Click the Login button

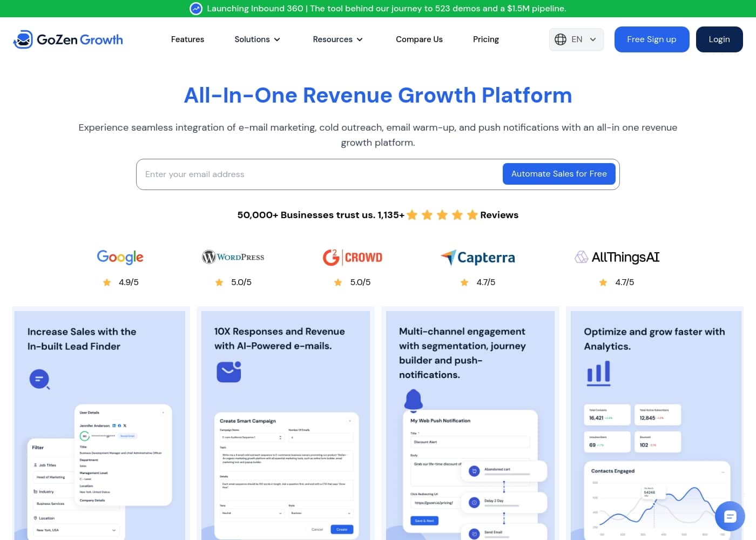(719, 39)
